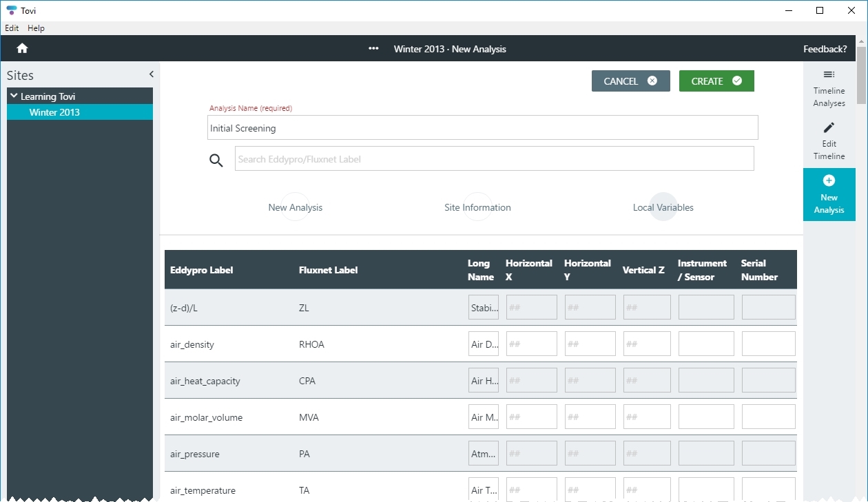
Task: Click the Sites panel heading
Action: pos(20,75)
